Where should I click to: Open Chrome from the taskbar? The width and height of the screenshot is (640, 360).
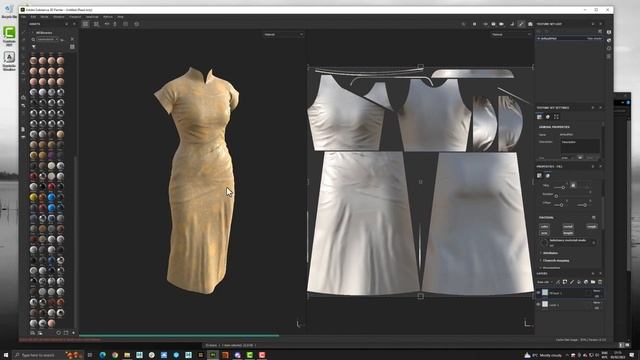tap(115, 355)
